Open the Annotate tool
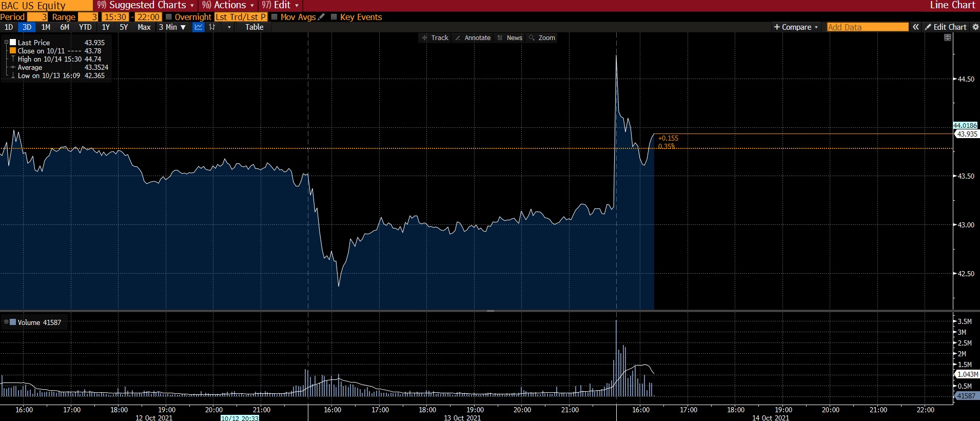980x421 pixels. 473,38
